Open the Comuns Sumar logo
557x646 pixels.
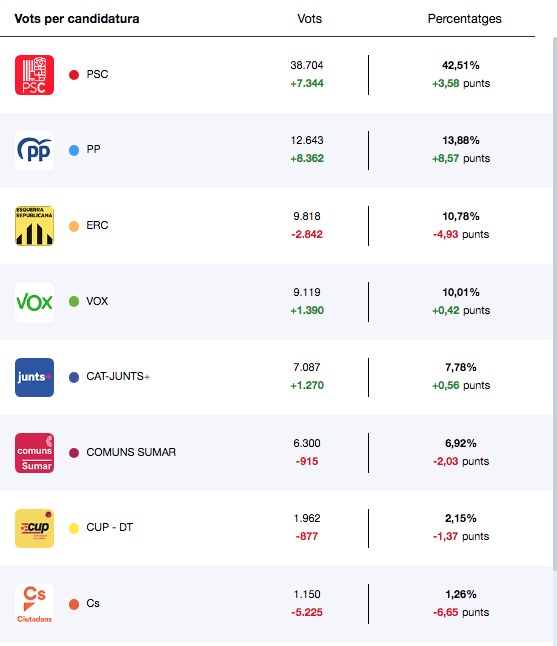(35, 453)
